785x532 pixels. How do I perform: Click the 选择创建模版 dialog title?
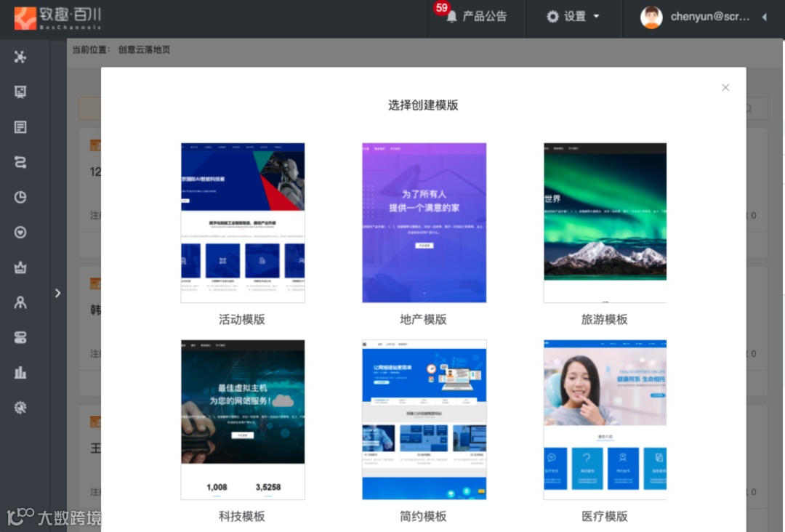point(423,105)
